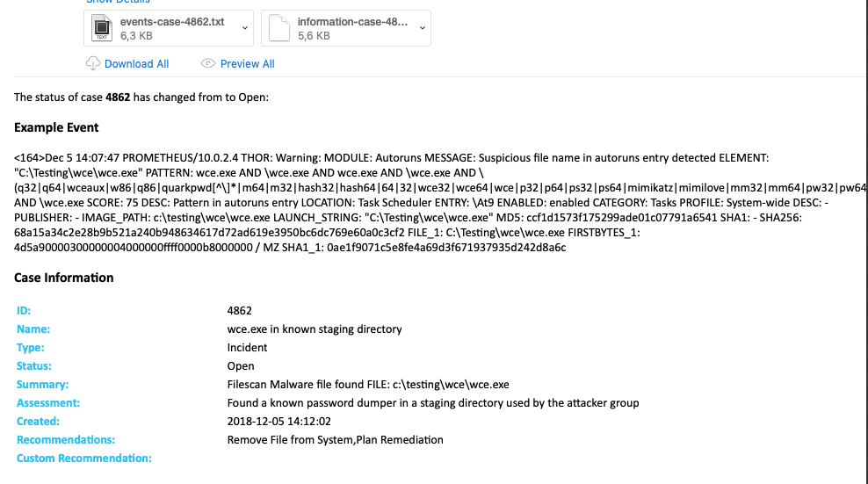Select the events-case-4862.txt file name
Viewport: 868px width, 484px height.
tap(172, 22)
